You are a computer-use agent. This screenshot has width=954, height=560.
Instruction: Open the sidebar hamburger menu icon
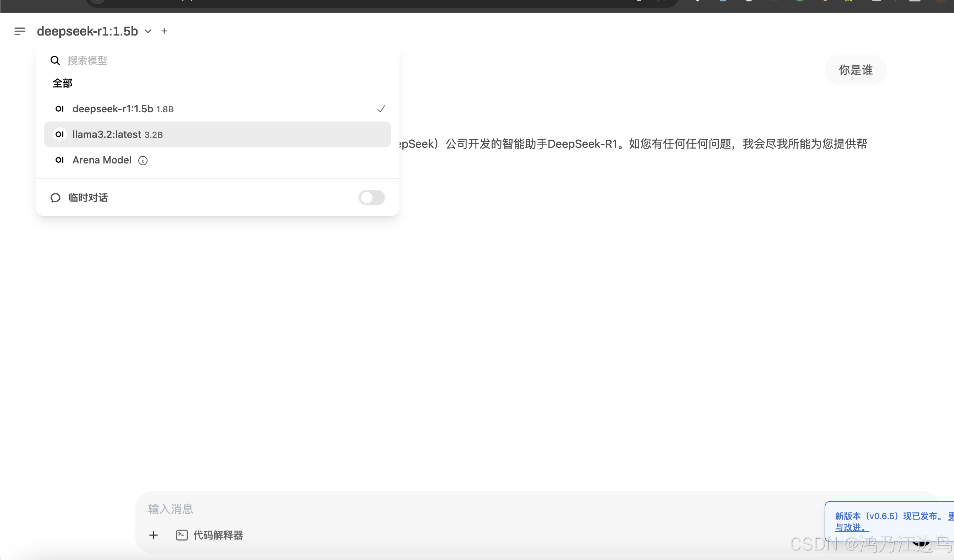tap(20, 31)
